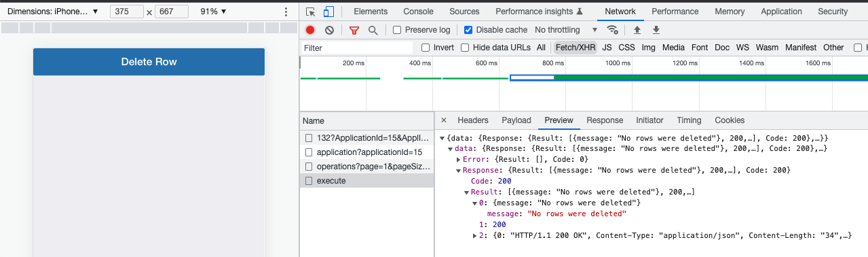Toggle the device toolbar icon

point(328,12)
